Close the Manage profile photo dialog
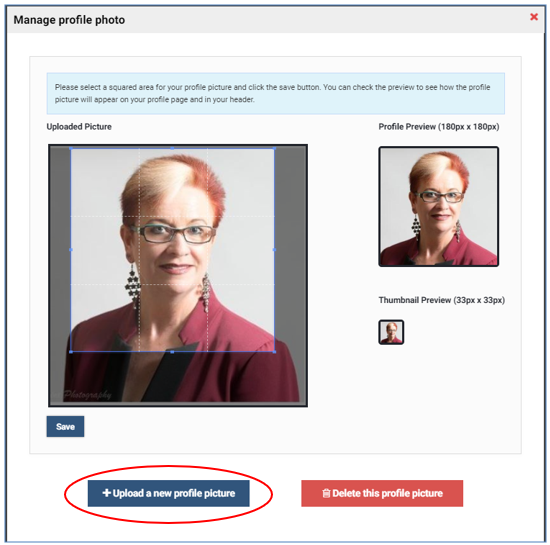Screen dimensions: 550x545 (534, 17)
